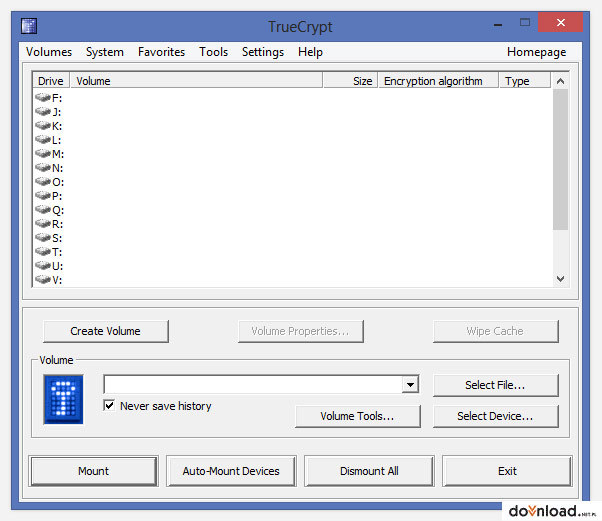This screenshot has width=602, height=521.
Task: Click the Wipe Cache button
Action: [x=496, y=331]
